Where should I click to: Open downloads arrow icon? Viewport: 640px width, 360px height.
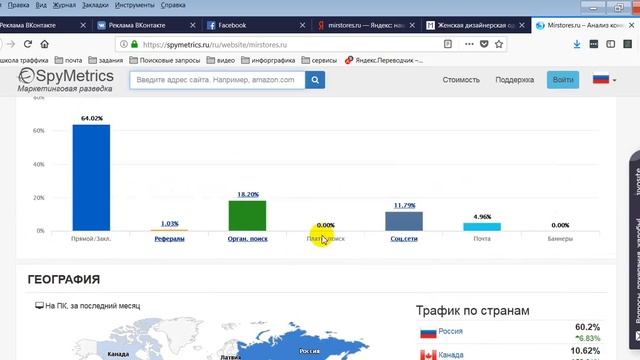coord(577,44)
